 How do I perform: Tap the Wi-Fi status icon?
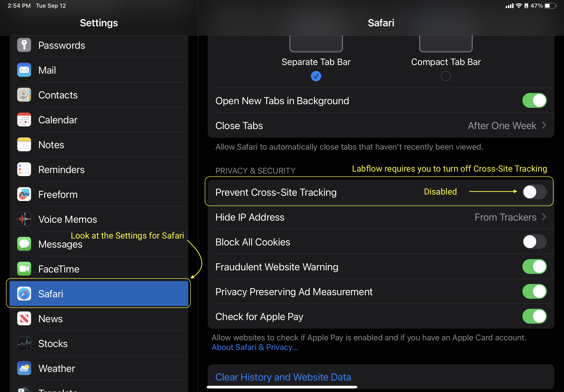tap(519, 6)
